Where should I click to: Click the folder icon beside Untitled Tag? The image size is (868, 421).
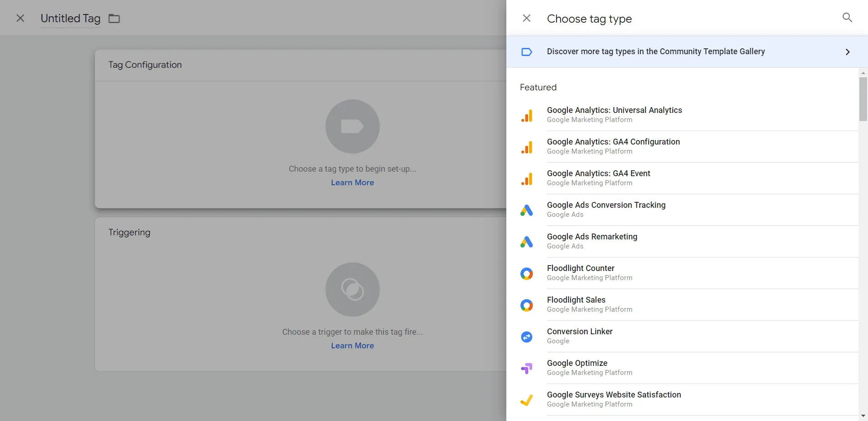(x=114, y=19)
